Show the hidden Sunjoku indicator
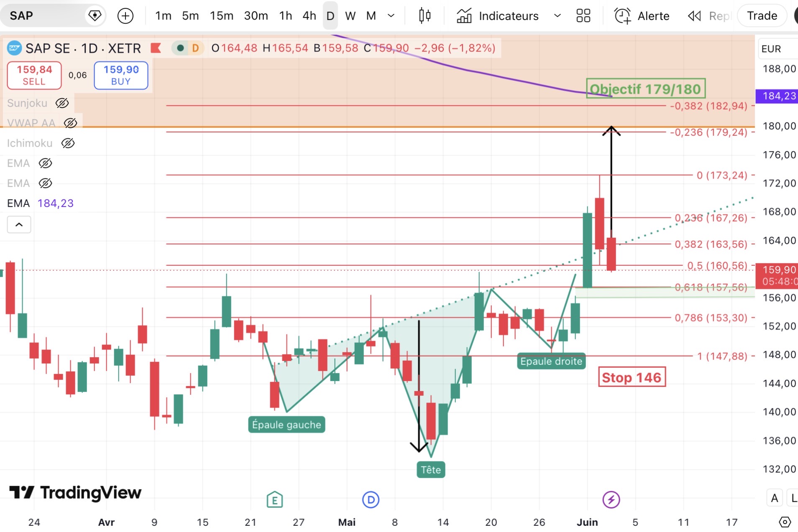The image size is (798, 532). pos(62,103)
